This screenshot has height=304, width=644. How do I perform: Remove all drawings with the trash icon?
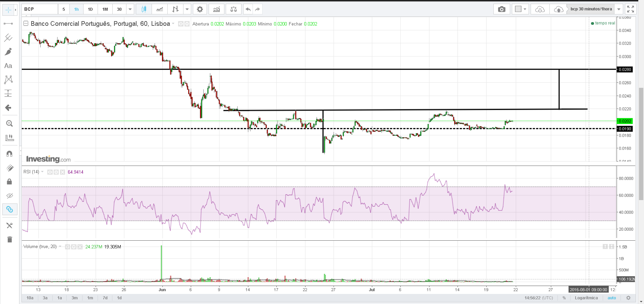click(9, 239)
